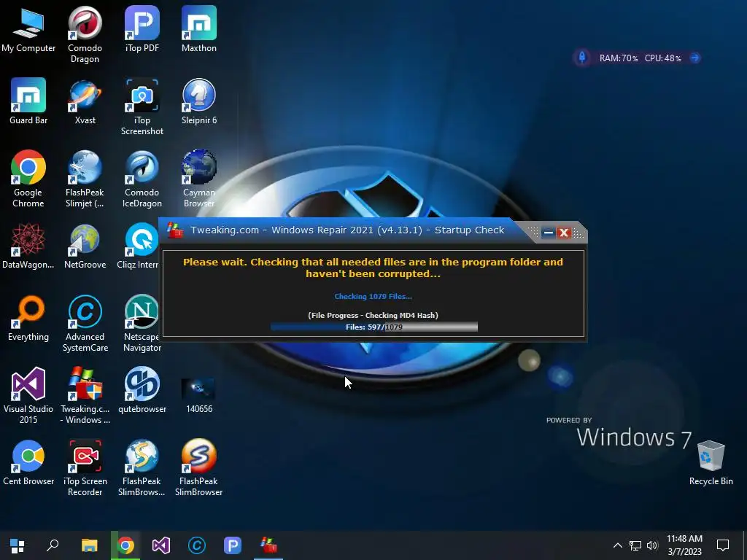The width and height of the screenshot is (747, 560).
Task: Click the RAM:70% readout in widget
Action: click(x=619, y=58)
